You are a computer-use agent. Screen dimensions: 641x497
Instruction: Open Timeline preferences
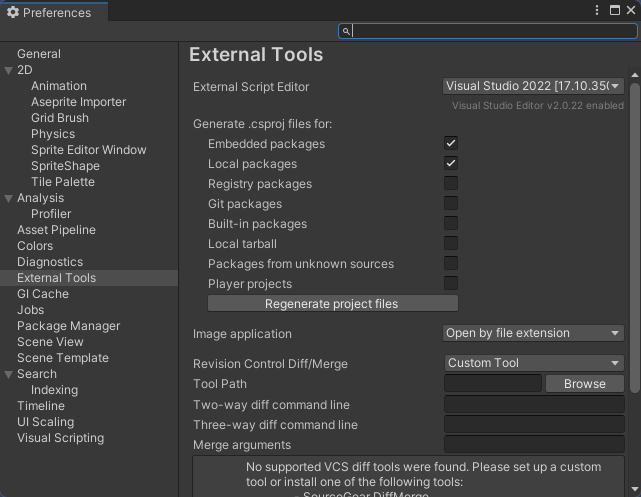coord(41,406)
